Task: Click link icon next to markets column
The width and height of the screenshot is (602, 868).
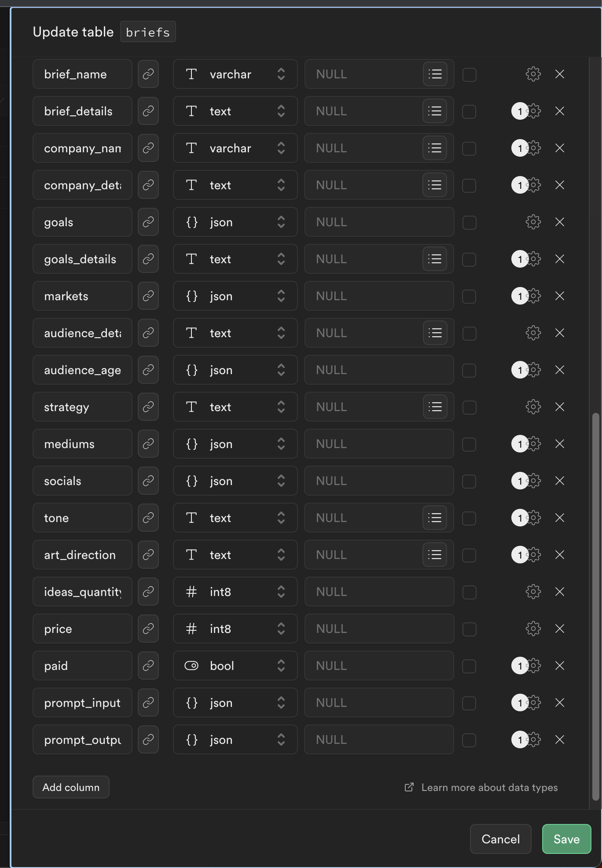Action: point(148,296)
